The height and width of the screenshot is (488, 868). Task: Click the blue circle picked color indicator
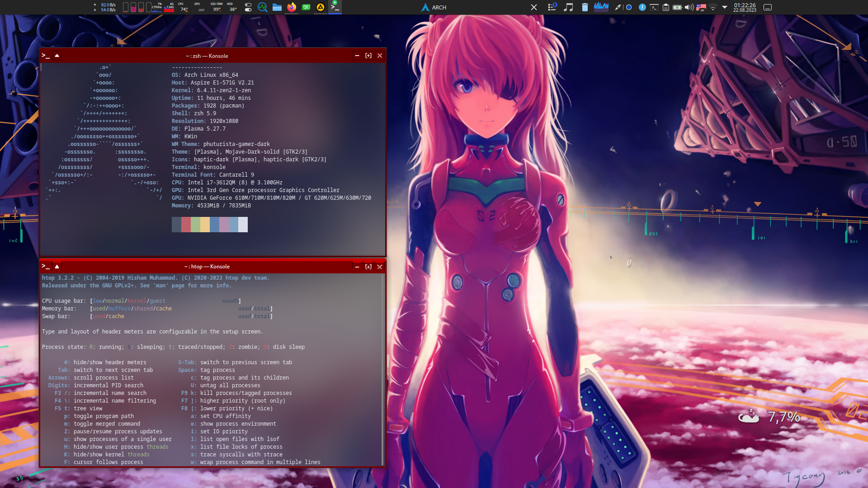(x=628, y=7)
